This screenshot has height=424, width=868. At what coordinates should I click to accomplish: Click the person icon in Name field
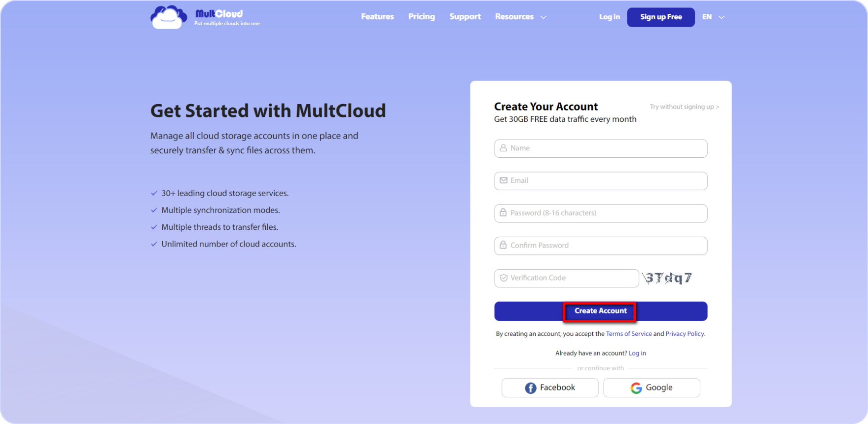503,148
